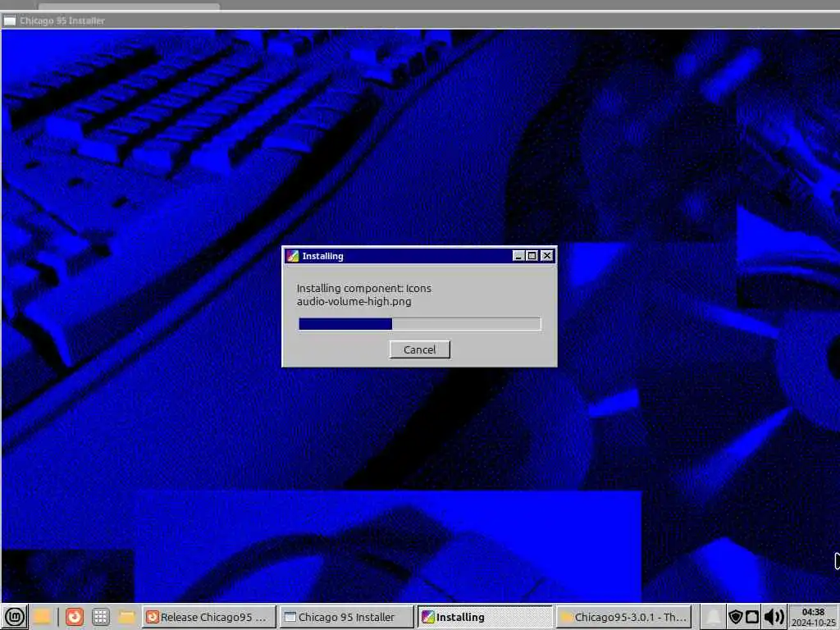Click the Chicago 95 Installer window title icon
The width and height of the screenshot is (840, 630).
tap(9, 21)
